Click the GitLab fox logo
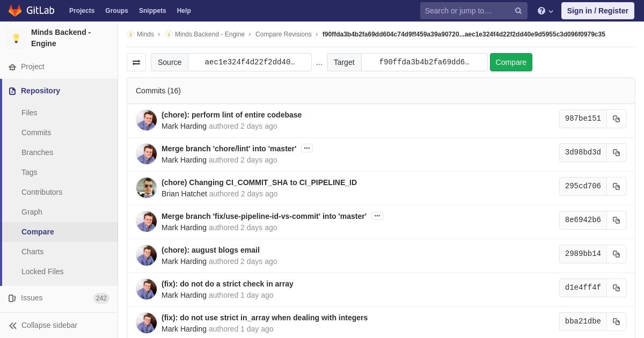Image resolution: width=644 pixels, height=338 pixels. 15,11
